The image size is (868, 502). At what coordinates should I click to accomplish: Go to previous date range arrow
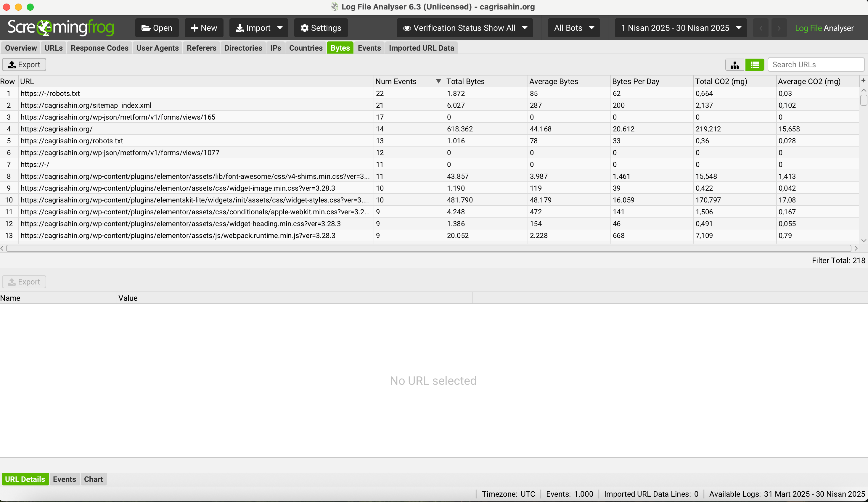pos(761,28)
